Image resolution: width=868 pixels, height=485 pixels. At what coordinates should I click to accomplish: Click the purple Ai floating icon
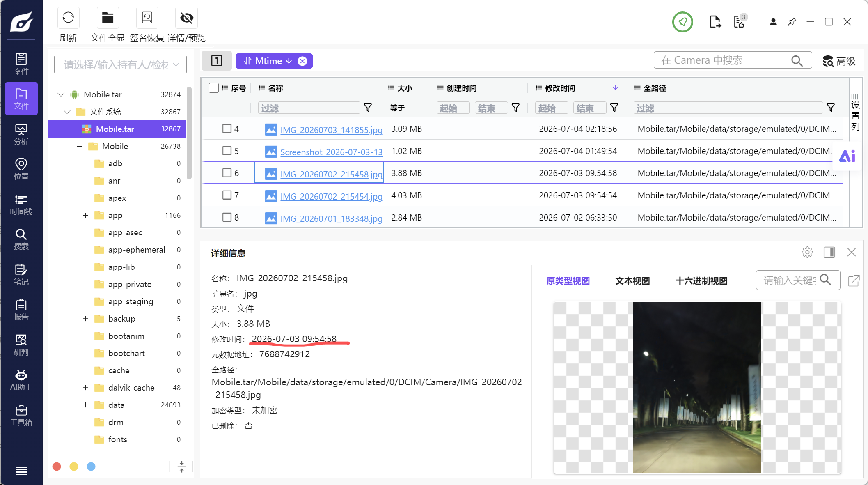tap(847, 156)
